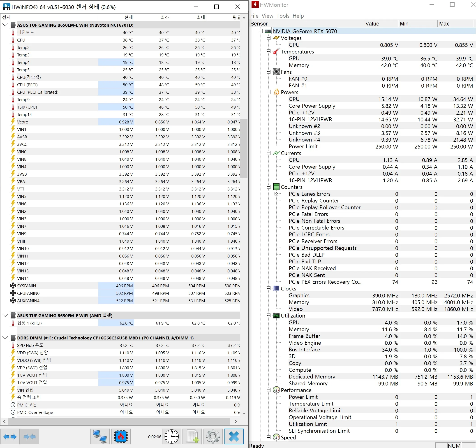The width and height of the screenshot is (476, 448).
Task: Click HWiNFO shrink-window arrows toolbar icon
Action: click(30, 436)
